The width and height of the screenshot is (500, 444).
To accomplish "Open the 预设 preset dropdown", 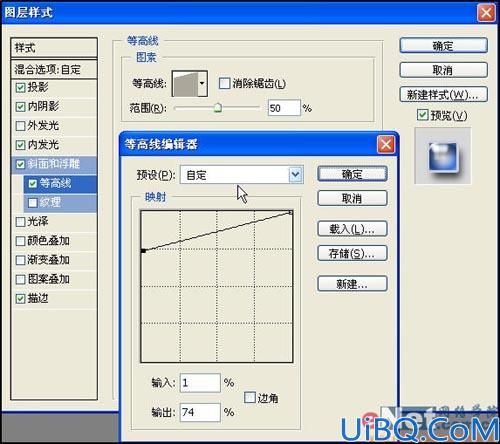I will (295, 174).
